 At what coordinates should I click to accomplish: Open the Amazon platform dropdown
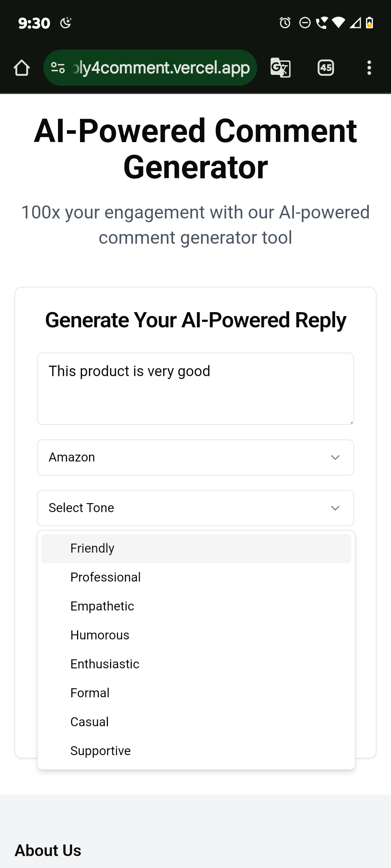[195, 458]
